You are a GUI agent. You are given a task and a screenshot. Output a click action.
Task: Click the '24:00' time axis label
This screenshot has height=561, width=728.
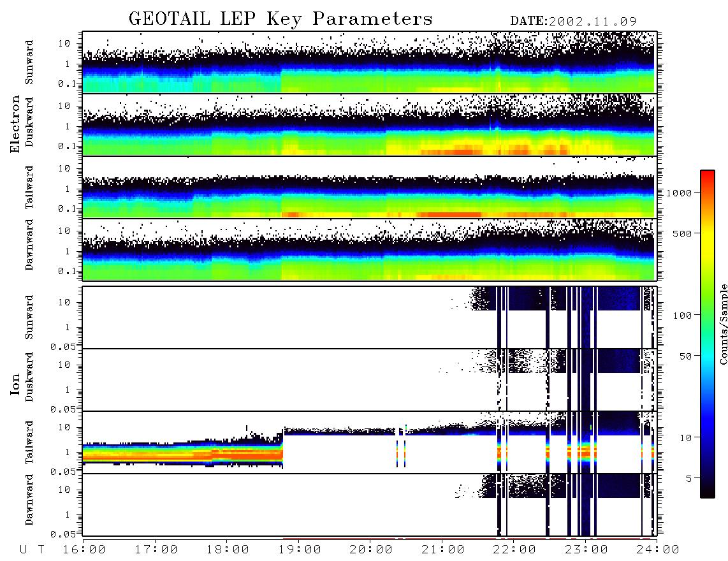coord(658,550)
